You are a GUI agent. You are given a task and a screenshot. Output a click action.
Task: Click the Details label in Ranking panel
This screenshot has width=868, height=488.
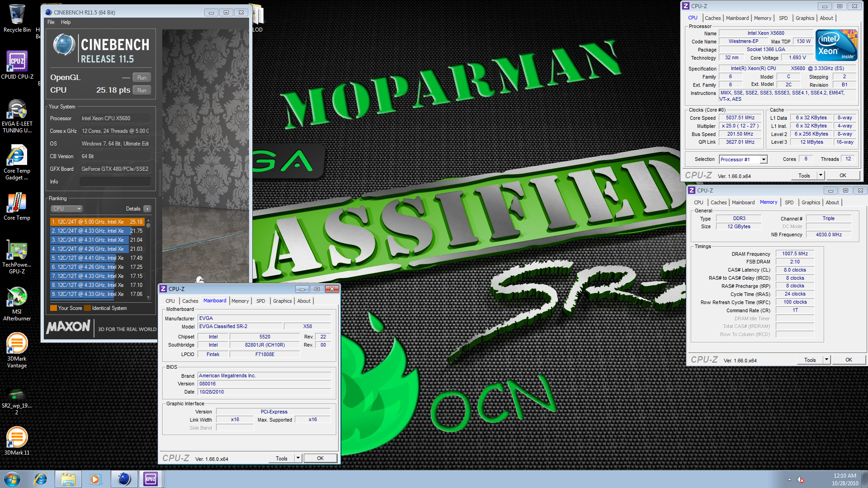[133, 209]
